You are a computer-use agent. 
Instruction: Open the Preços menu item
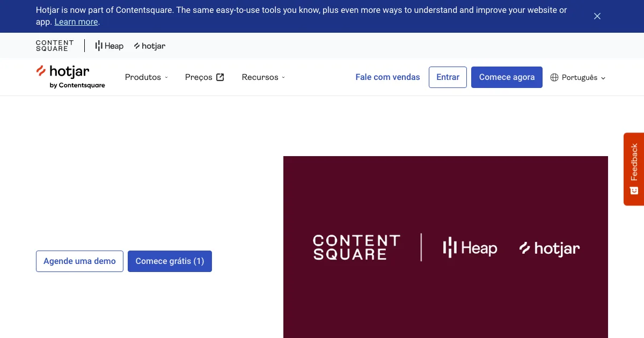pyautogui.click(x=199, y=77)
